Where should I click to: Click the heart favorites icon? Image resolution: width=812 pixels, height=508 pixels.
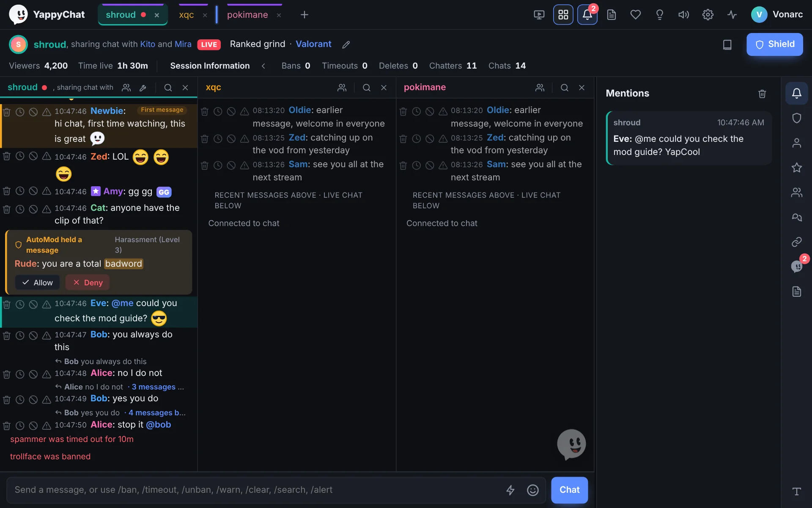(x=635, y=15)
